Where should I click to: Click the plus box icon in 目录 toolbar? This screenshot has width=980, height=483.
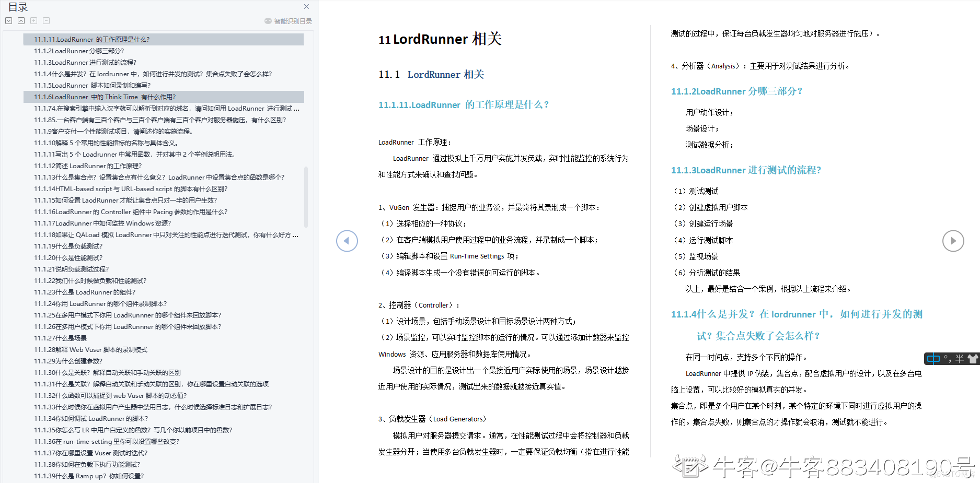(33, 21)
